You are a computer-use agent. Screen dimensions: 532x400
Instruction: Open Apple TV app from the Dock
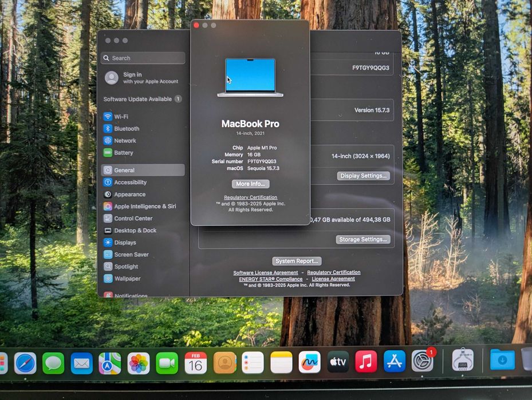pyautogui.click(x=338, y=362)
